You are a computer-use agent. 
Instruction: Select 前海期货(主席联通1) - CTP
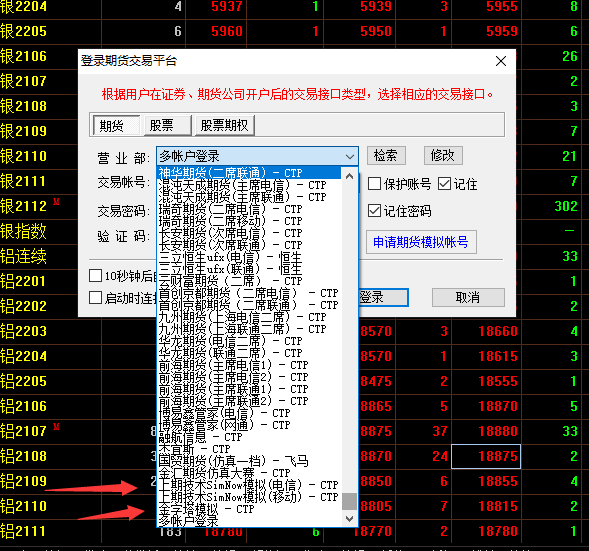(249, 389)
